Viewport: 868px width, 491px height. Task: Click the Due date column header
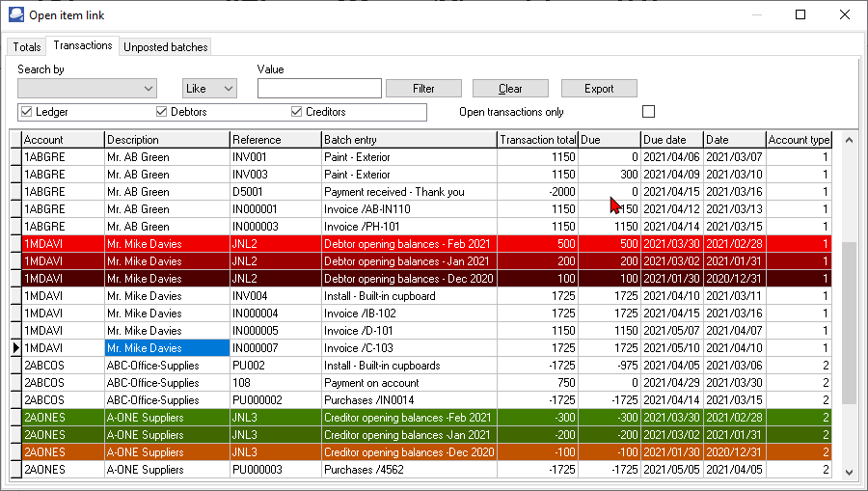(672, 140)
